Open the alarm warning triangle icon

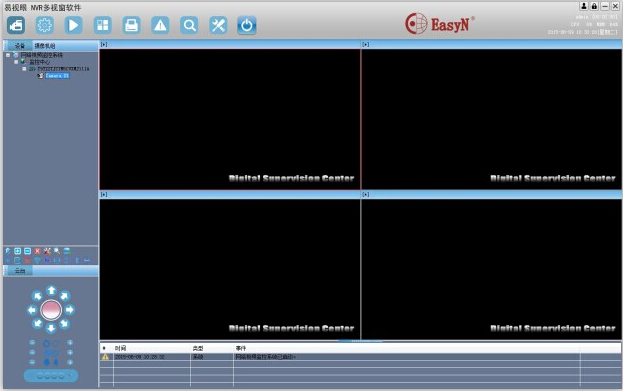click(x=160, y=25)
